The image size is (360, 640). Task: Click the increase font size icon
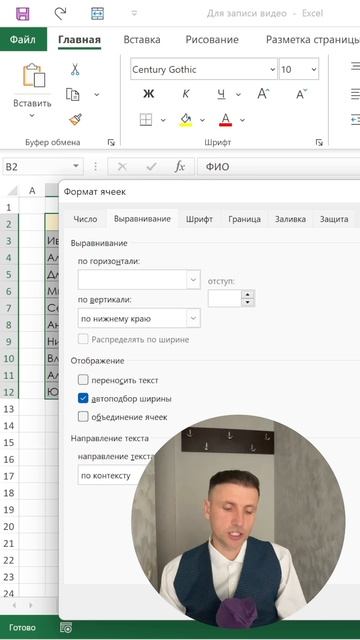tap(263, 94)
